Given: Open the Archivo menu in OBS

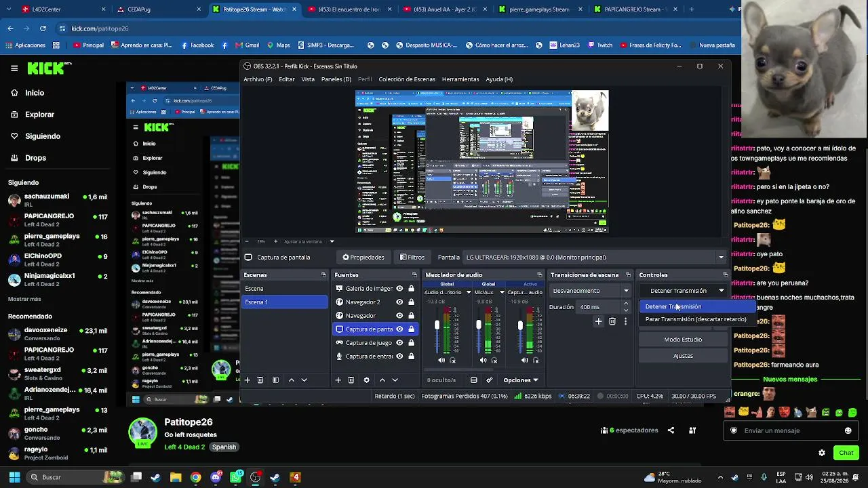Looking at the screenshot, I should [258, 79].
